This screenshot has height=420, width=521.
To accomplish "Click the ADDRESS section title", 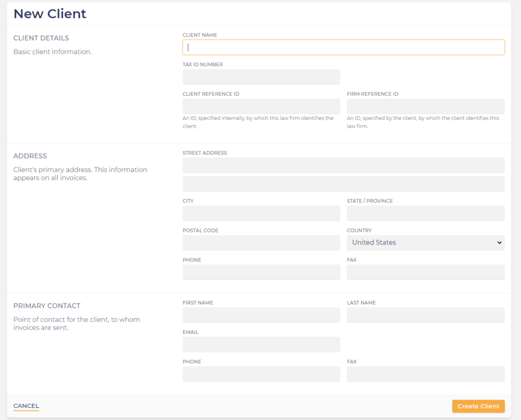I will 30,156.
